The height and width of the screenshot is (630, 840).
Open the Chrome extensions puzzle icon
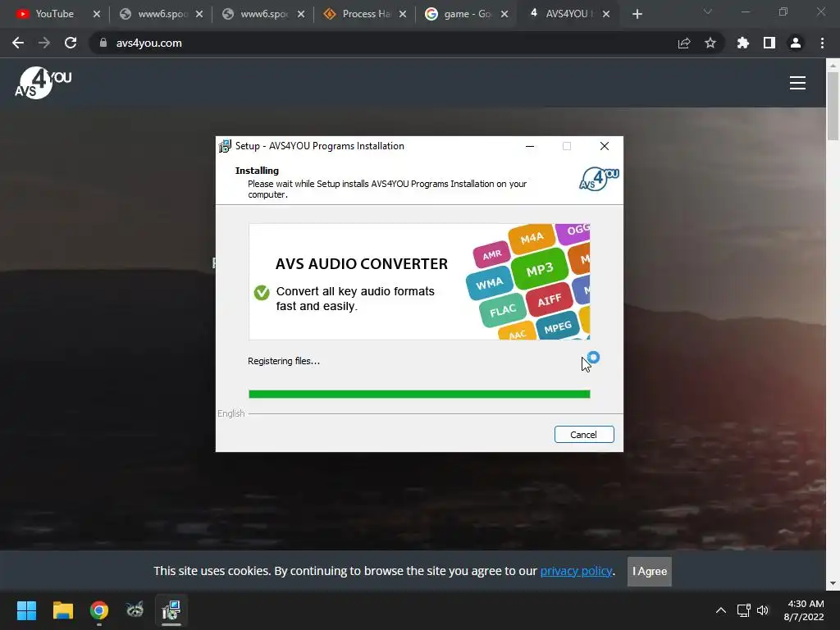[743, 43]
